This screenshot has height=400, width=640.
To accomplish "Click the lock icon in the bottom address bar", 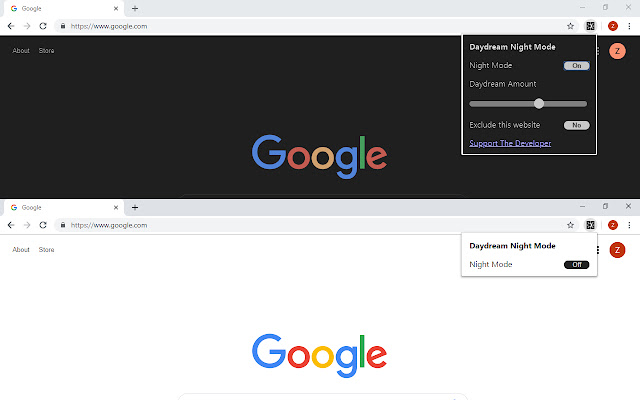I will click(x=63, y=225).
